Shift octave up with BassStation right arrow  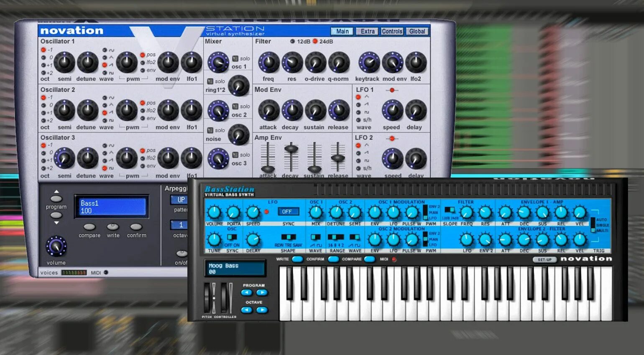[262, 310]
